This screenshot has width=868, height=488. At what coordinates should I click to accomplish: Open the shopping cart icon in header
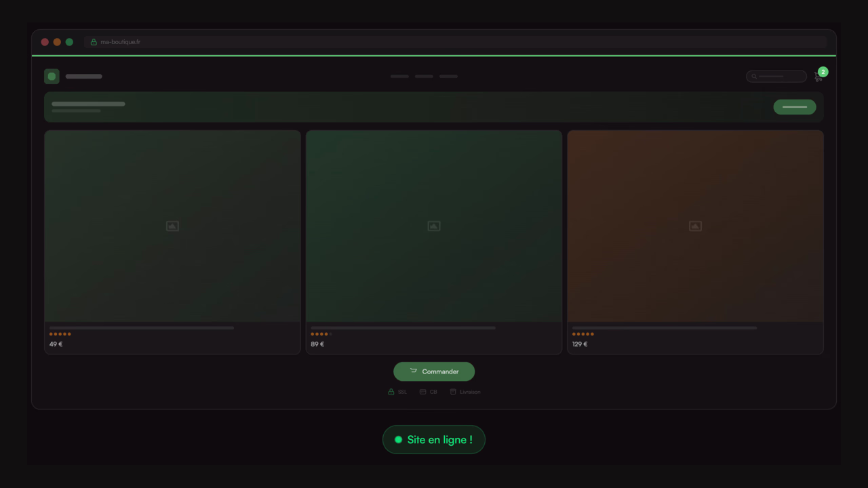point(818,77)
